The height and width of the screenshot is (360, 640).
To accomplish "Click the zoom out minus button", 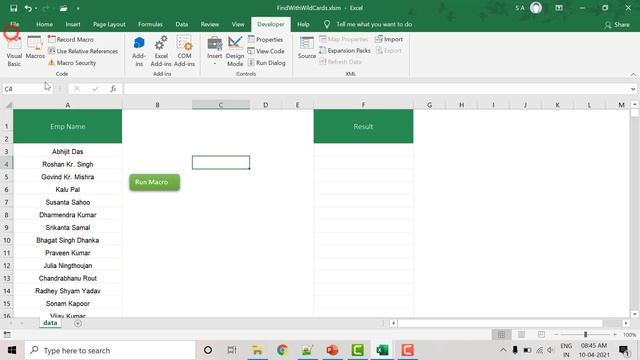I will pyautogui.click(x=556, y=335).
